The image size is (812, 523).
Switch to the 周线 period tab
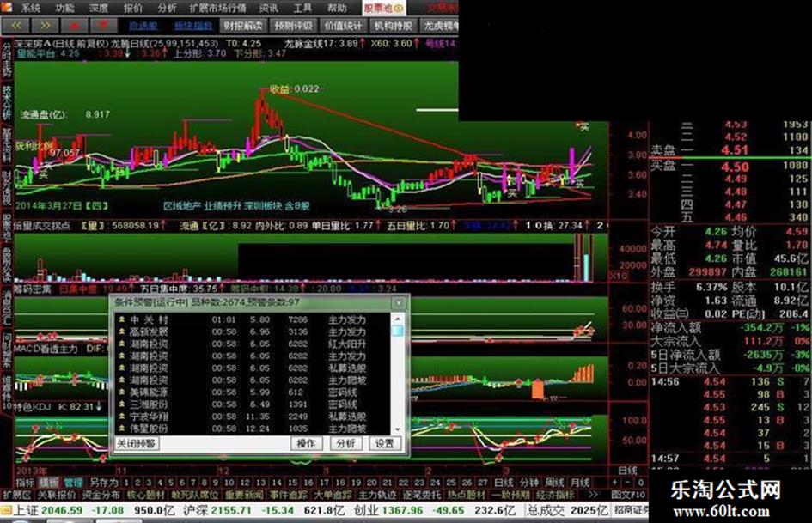pos(554,483)
